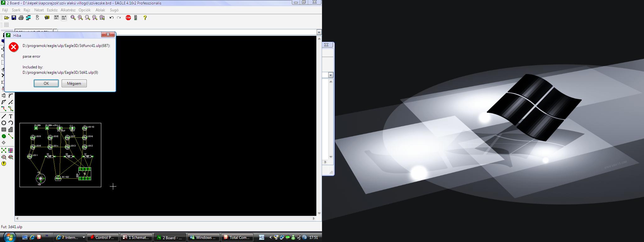Run a user program with the ULP icon
The height and width of the screenshot is (242, 644).
[64, 18]
